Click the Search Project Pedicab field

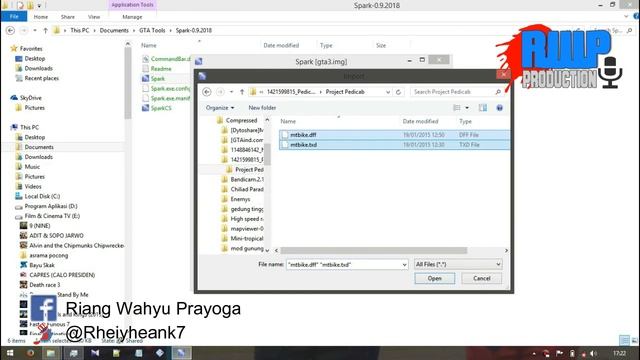pyautogui.click(x=456, y=92)
